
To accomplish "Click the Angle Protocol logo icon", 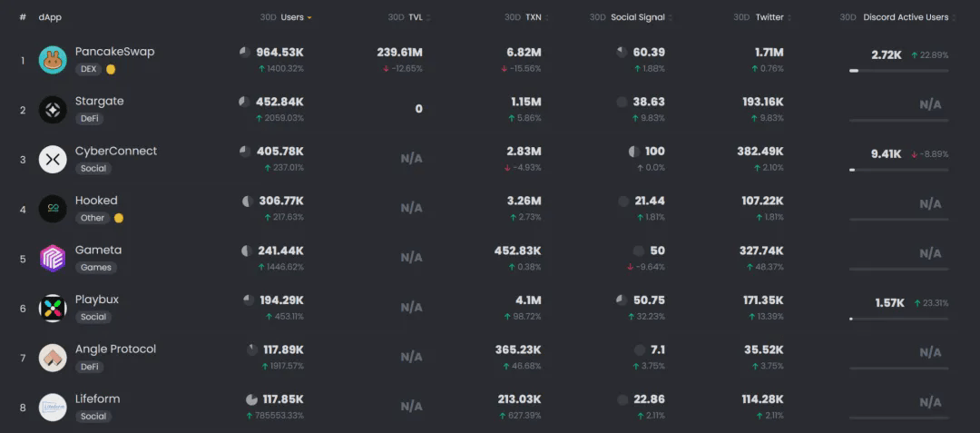I will click(x=53, y=358).
